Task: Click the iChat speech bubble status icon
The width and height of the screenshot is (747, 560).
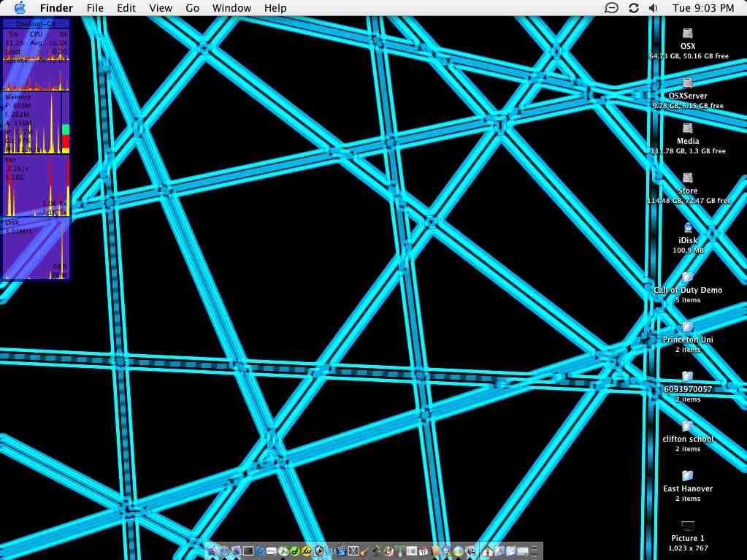Action: pyautogui.click(x=611, y=8)
